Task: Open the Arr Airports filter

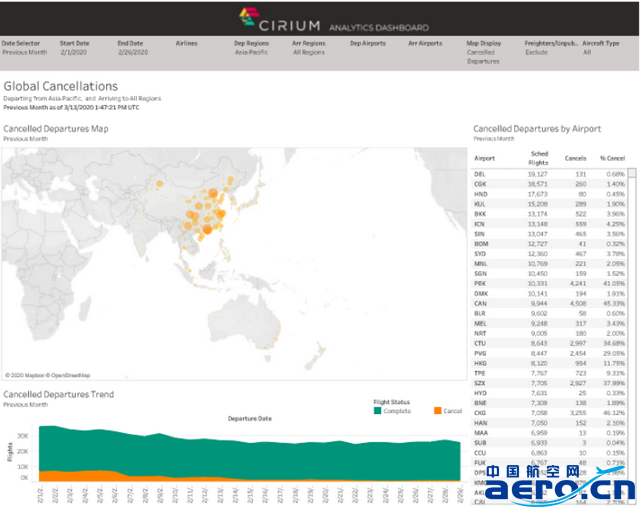Action: tap(425, 43)
